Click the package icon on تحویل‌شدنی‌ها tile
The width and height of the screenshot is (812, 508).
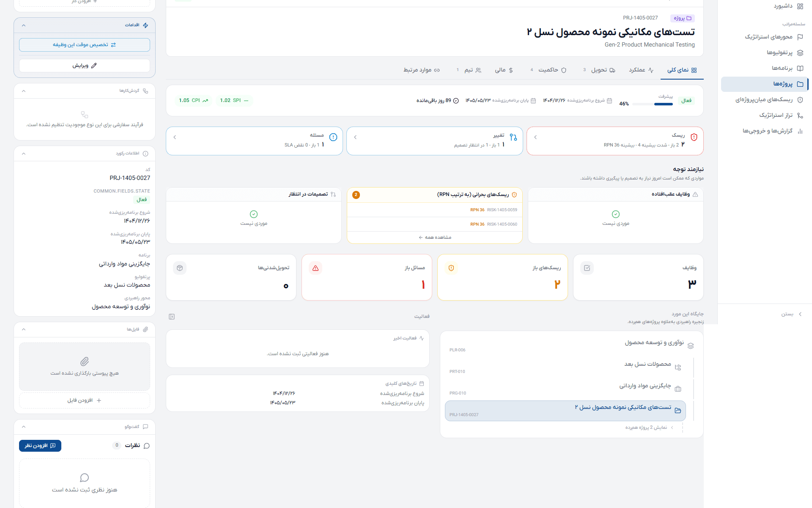pyautogui.click(x=180, y=268)
